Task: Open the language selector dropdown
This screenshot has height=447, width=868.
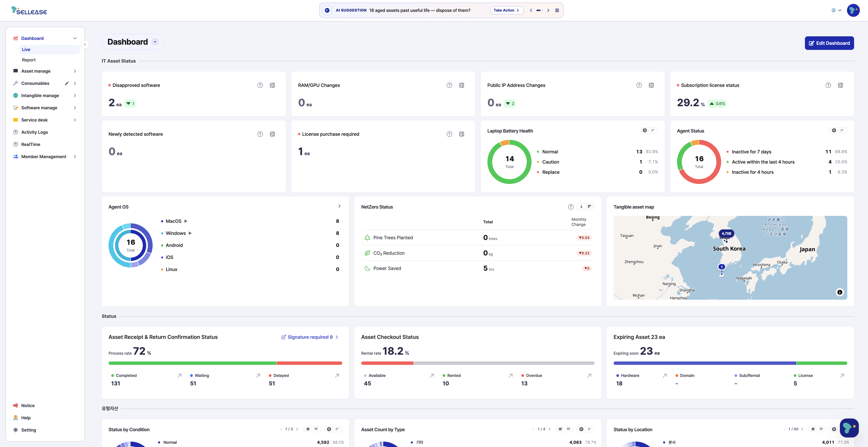Action: click(x=836, y=11)
